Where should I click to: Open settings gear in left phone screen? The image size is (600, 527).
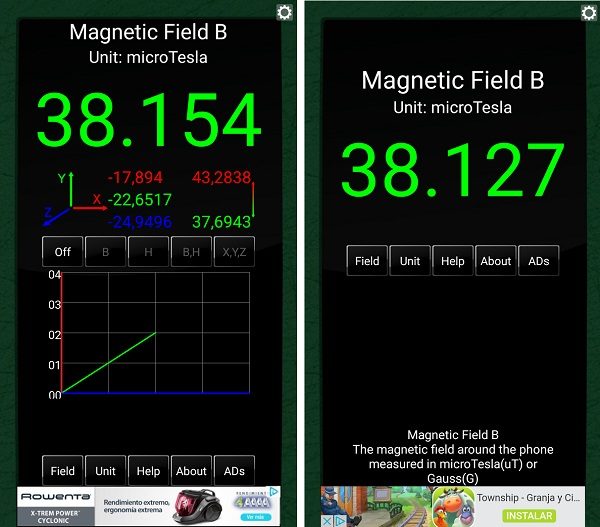pos(284,12)
